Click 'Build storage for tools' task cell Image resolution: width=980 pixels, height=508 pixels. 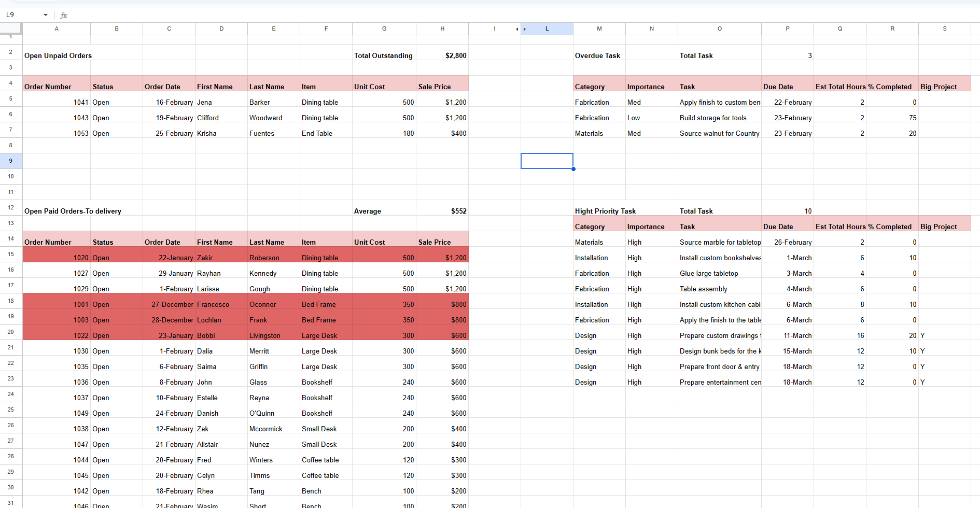pos(720,115)
